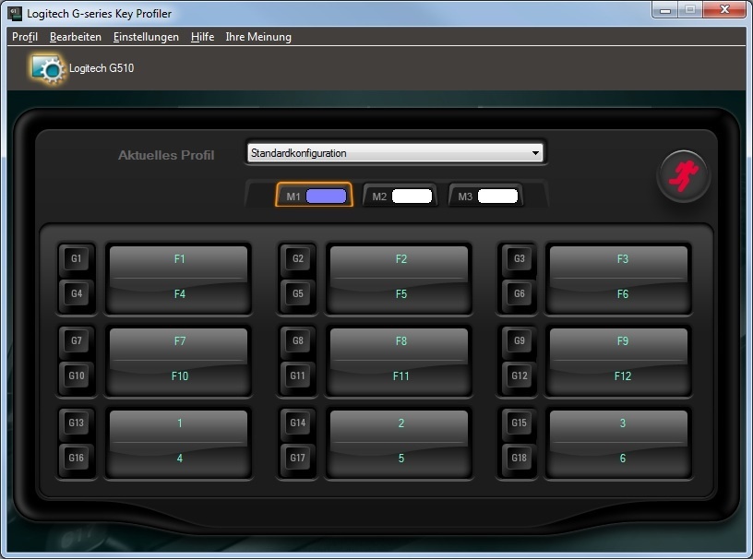Click the G4 key button
This screenshot has width=753, height=560.
click(77, 293)
